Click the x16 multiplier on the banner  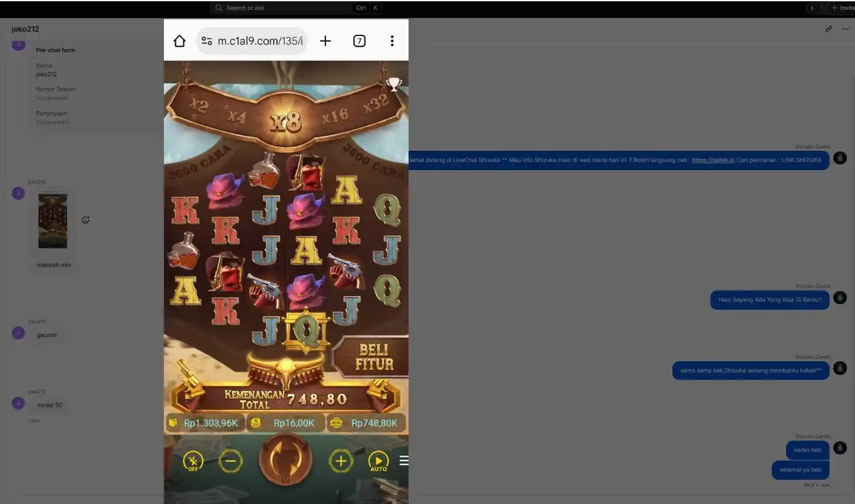pos(335,115)
